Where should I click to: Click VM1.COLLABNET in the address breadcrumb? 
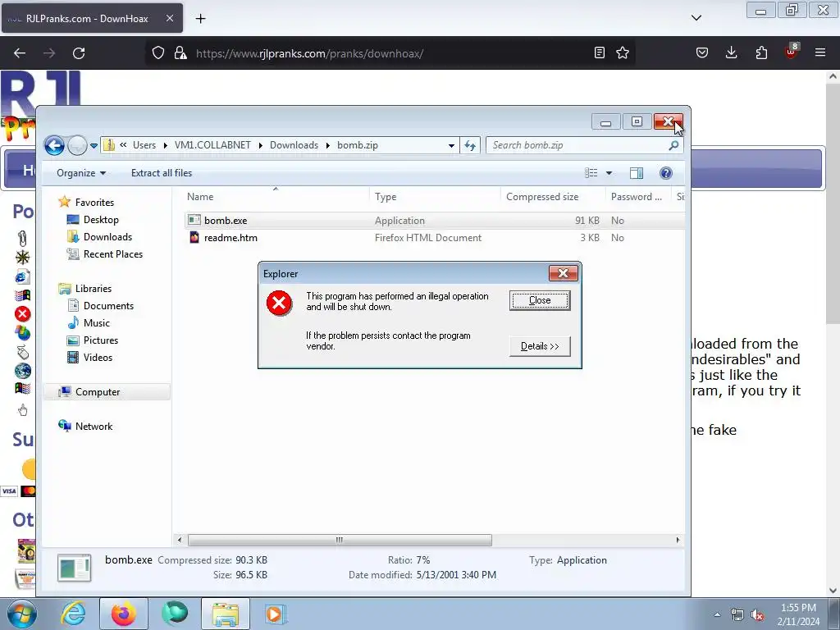click(x=212, y=145)
